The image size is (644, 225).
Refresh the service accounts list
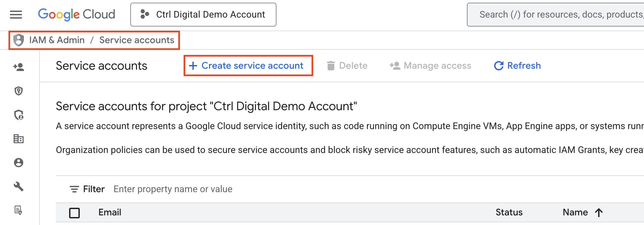point(517,66)
